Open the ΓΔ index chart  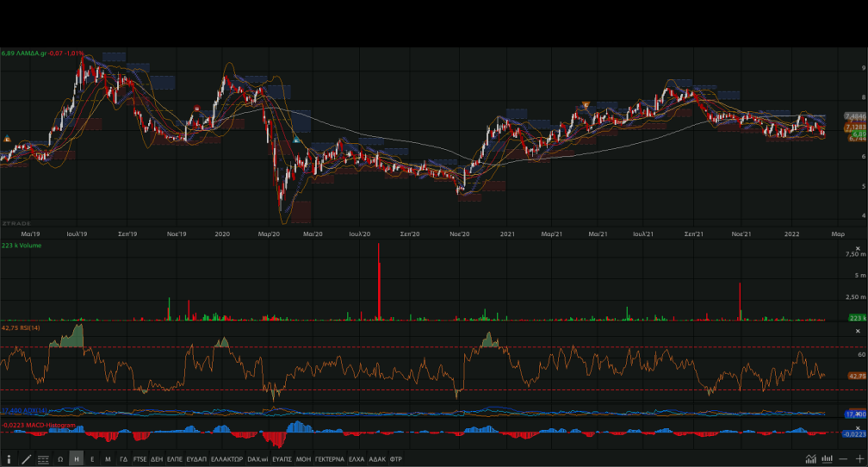click(123, 459)
